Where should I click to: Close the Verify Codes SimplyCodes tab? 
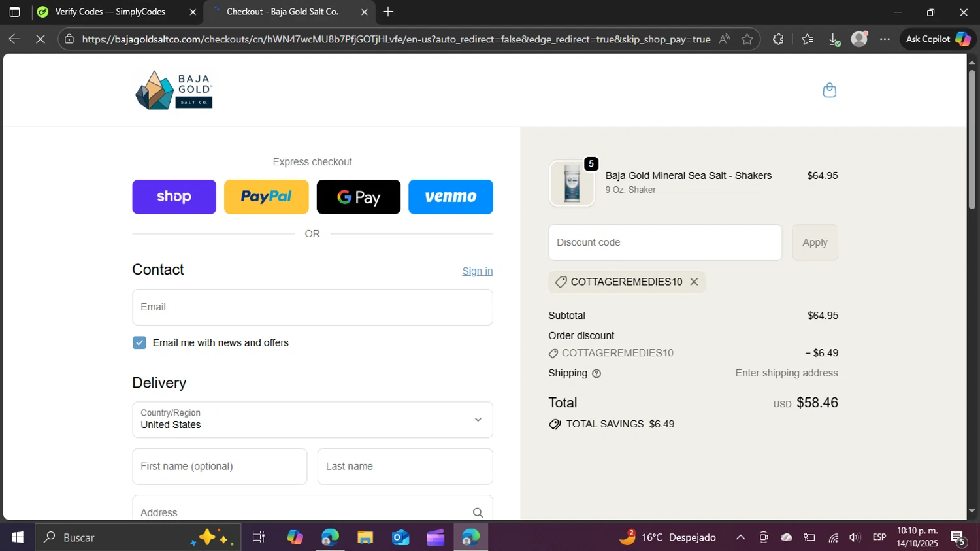[x=193, y=12]
